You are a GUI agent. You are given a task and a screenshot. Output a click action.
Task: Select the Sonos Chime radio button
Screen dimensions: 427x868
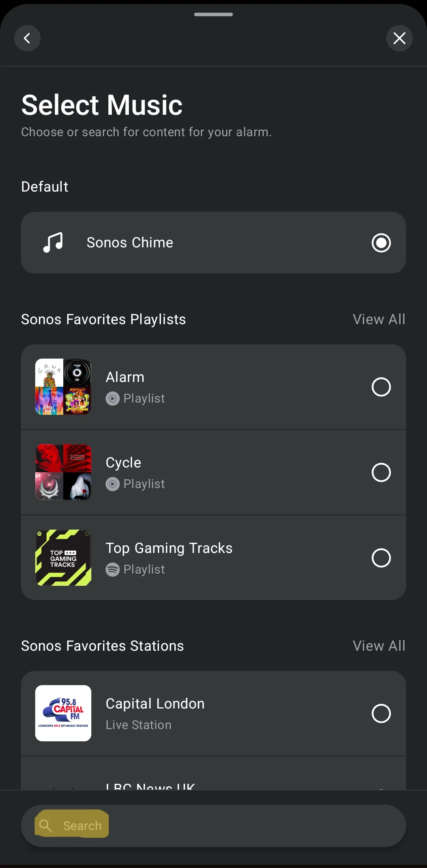(381, 243)
